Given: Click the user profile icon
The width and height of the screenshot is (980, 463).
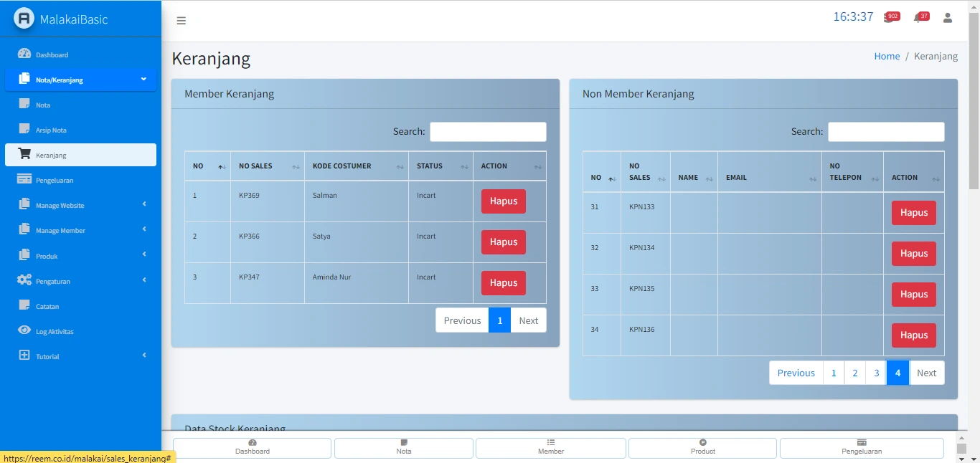Looking at the screenshot, I should pyautogui.click(x=948, y=18).
